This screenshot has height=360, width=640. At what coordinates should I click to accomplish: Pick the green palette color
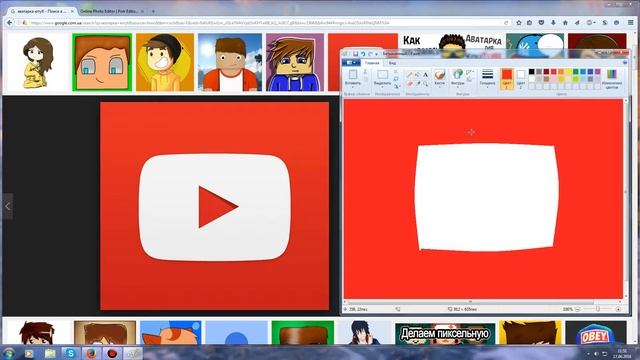pos(576,72)
